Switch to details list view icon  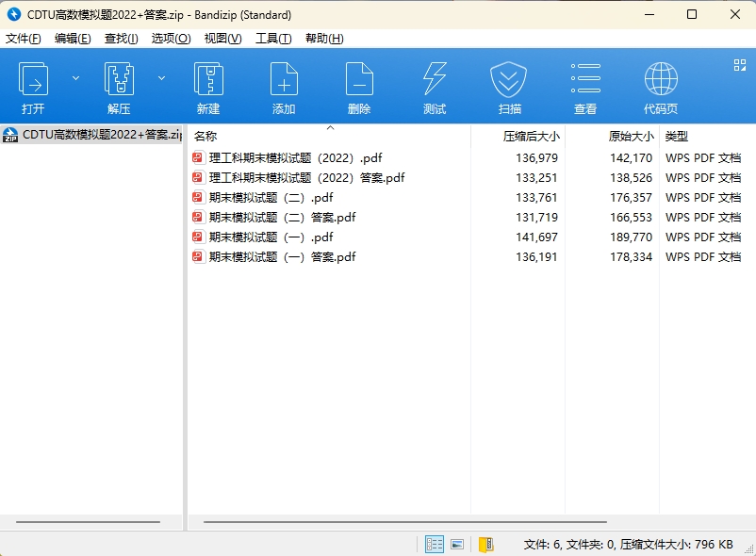[435, 545]
